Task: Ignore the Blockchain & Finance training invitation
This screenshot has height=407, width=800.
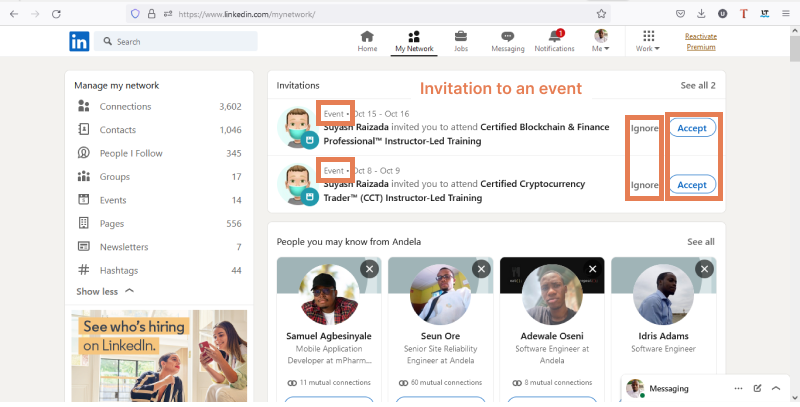Action: coord(644,128)
